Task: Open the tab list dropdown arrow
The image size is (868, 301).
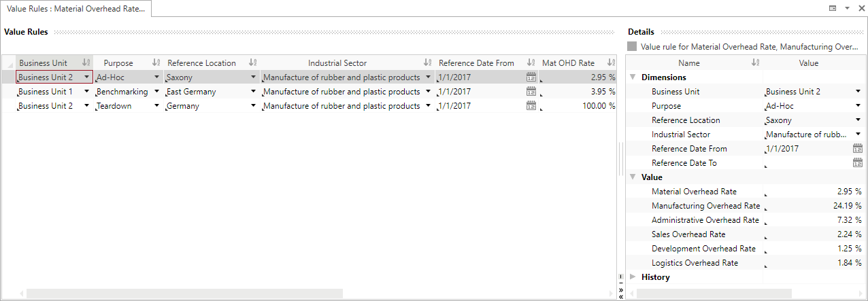Action: (x=847, y=8)
